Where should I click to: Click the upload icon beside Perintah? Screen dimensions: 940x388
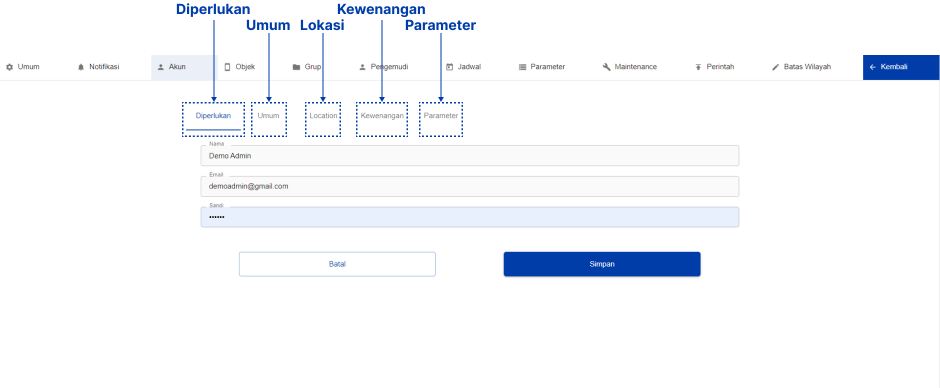(698, 67)
